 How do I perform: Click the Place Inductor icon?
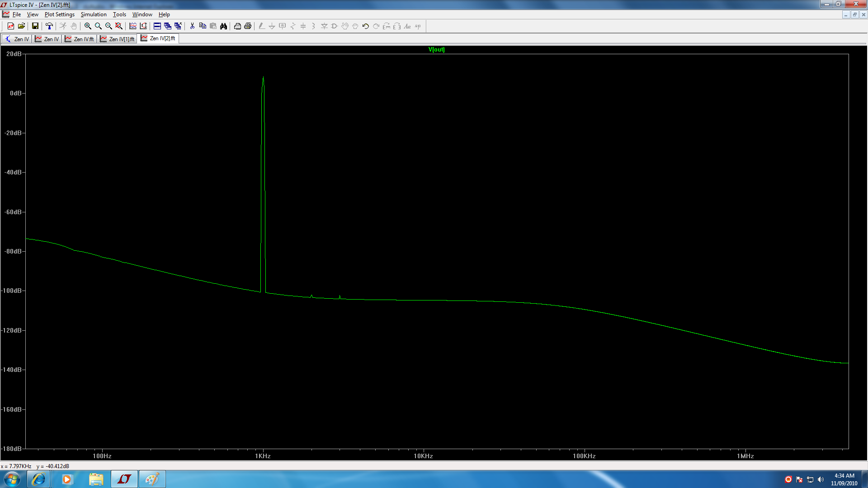pyautogui.click(x=314, y=26)
